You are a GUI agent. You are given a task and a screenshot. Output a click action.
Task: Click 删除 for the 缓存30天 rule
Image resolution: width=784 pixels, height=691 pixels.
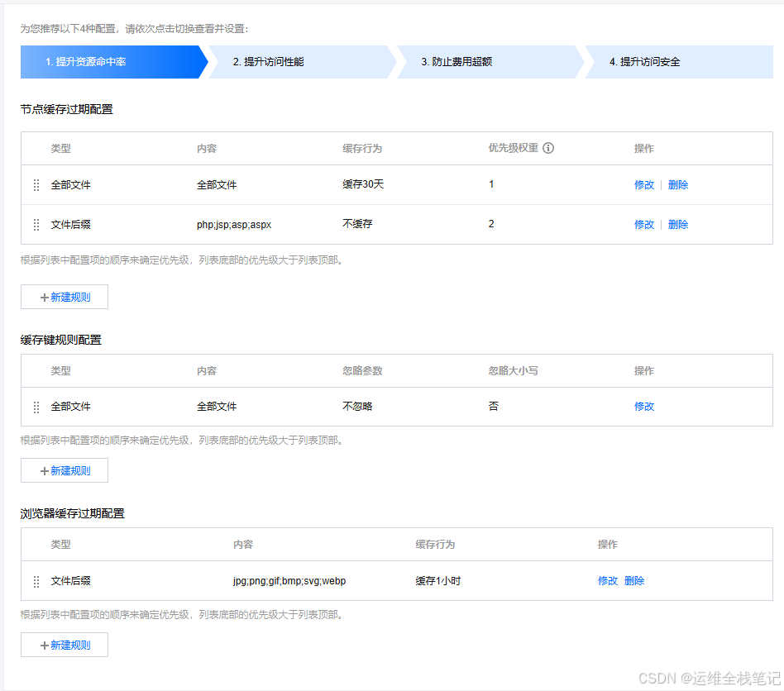tap(678, 185)
